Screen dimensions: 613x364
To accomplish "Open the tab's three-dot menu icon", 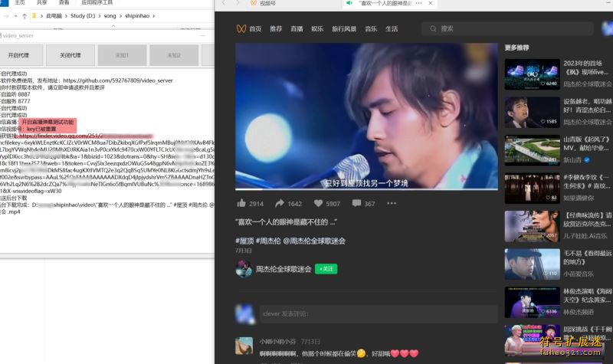I will click(418, 3).
